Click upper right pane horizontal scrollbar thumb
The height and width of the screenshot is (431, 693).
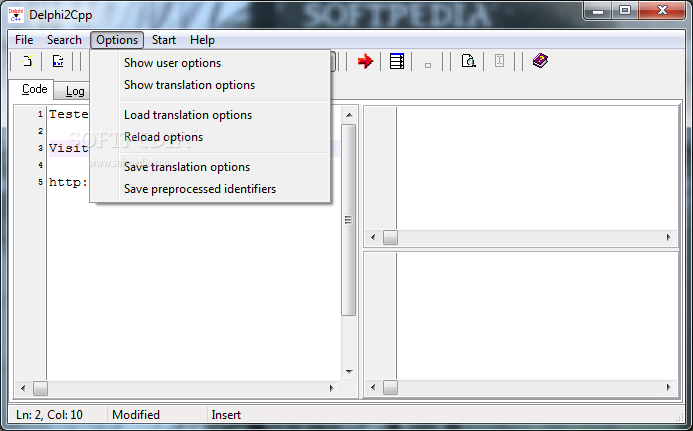click(x=390, y=237)
